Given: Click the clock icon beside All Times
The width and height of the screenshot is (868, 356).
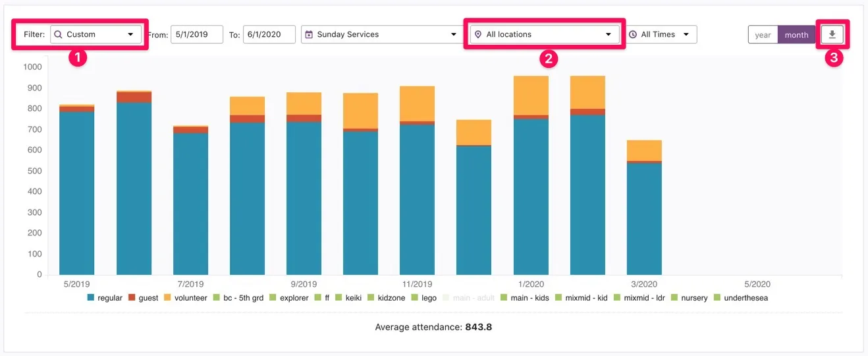Looking at the screenshot, I should click(x=633, y=34).
